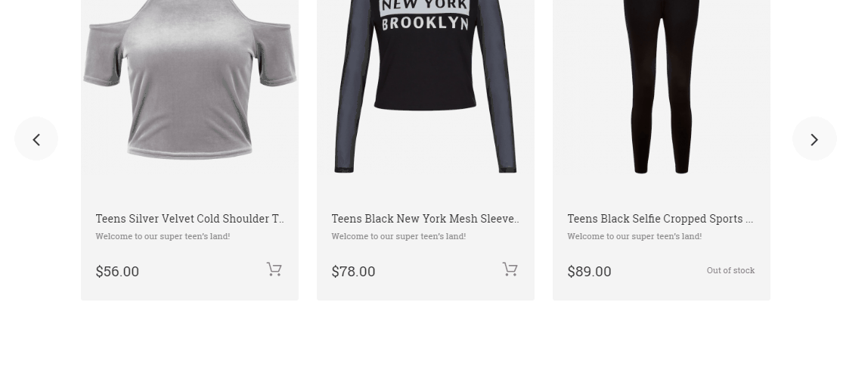Click the next carousel arrow

[x=814, y=139]
